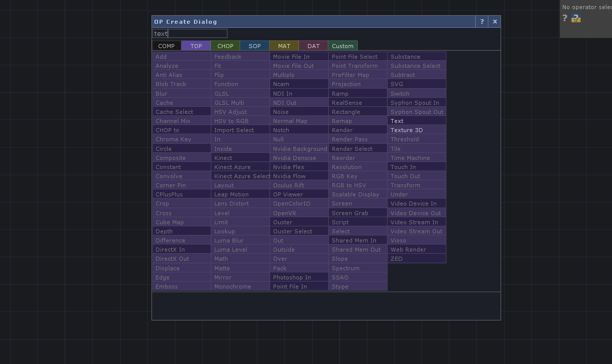Select the Null operator
Viewport: 612px width, 364px height.
[299, 139]
